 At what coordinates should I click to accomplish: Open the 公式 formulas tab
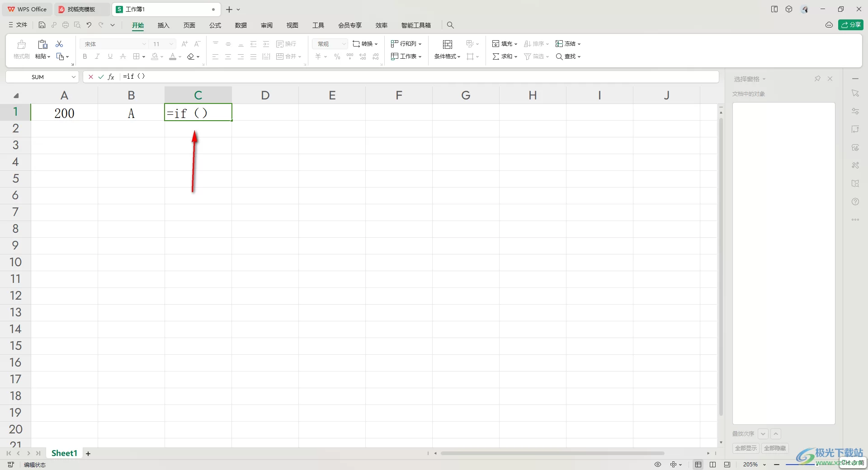pyautogui.click(x=215, y=25)
